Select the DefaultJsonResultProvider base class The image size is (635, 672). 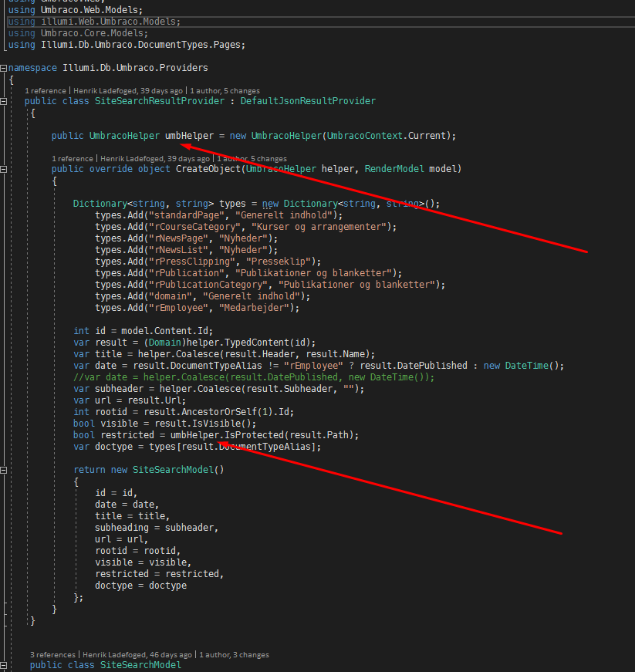[308, 101]
